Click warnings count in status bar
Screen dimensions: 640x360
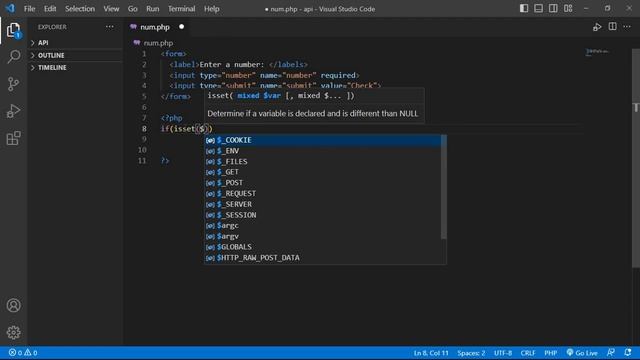click(31, 353)
